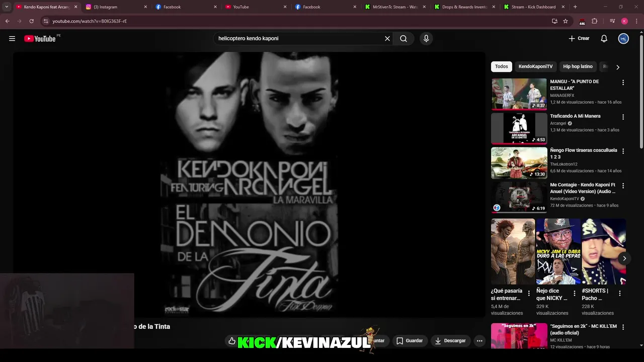Run the search with the magnifier button
644x362 pixels.
(x=404, y=39)
